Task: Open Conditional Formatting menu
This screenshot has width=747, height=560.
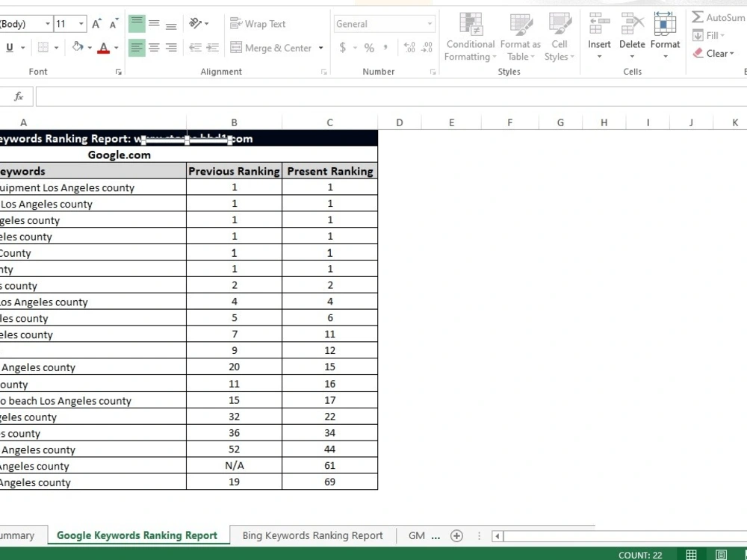Action: pyautogui.click(x=470, y=37)
